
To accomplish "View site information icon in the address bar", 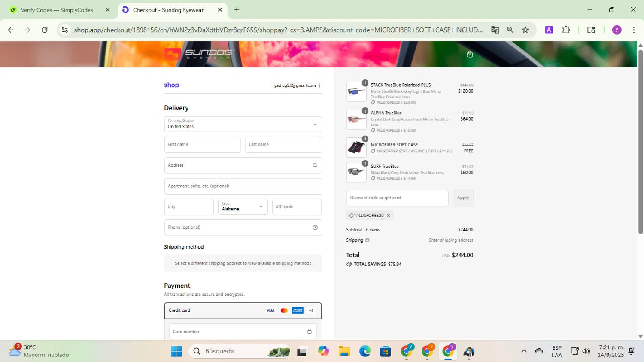I will click(65, 30).
